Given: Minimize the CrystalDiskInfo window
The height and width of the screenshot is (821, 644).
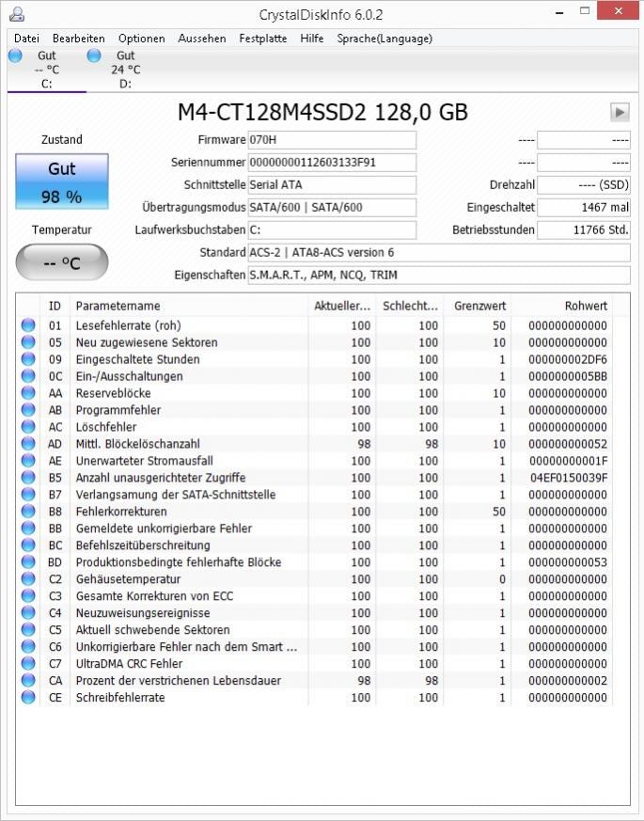Looking at the screenshot, I should [559, 11].
